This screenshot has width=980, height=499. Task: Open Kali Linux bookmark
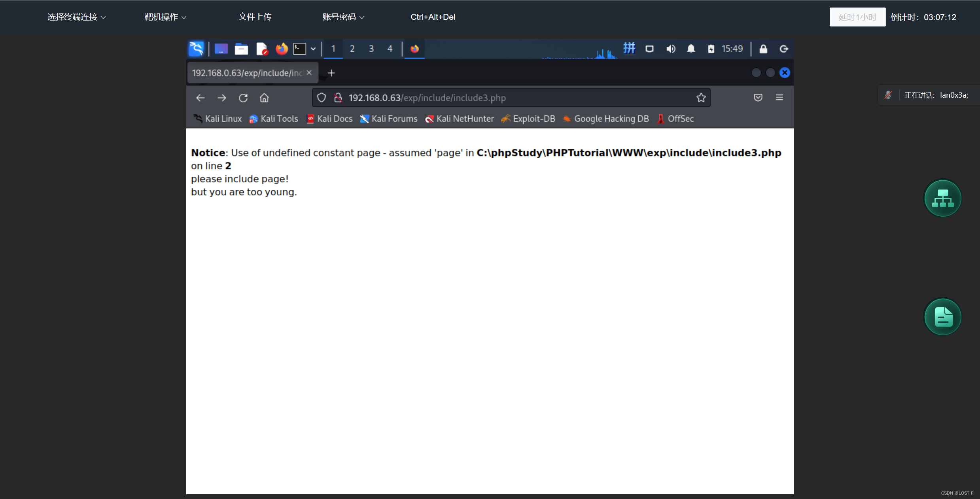pyautogui.click(x=218, y=119)
